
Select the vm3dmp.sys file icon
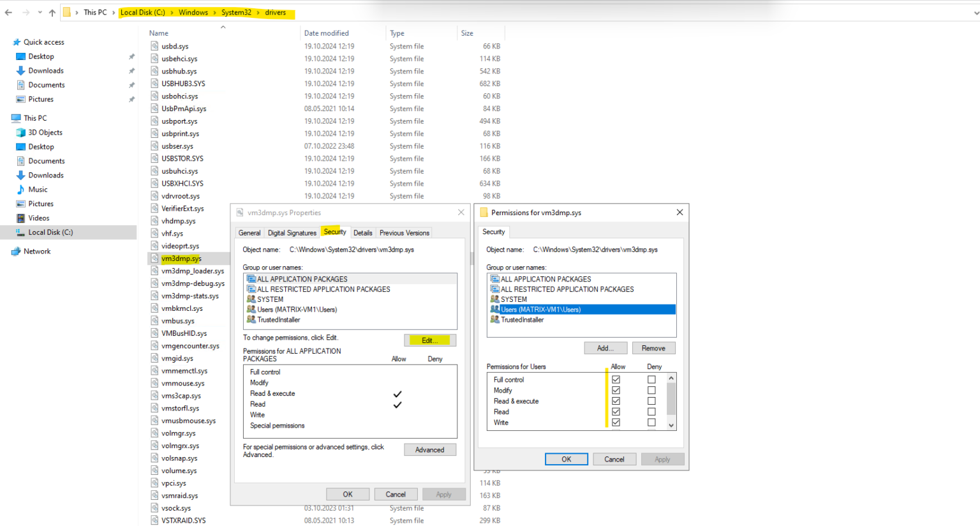154,259
